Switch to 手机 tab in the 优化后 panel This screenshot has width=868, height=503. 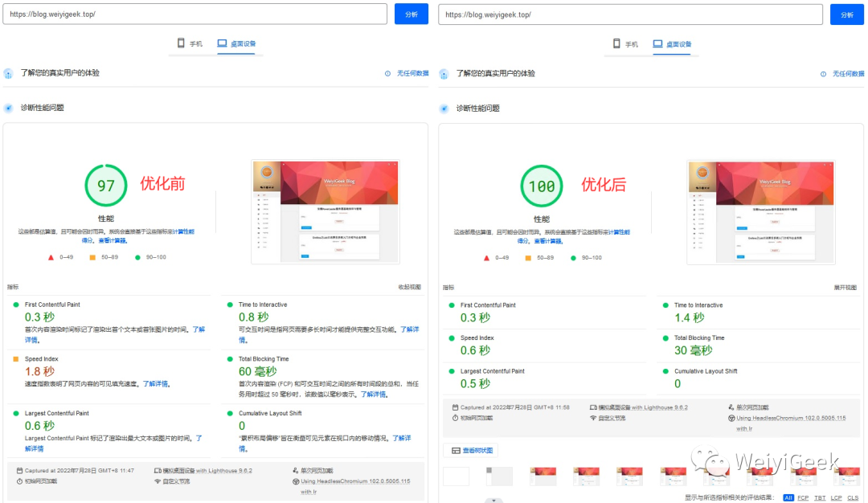pos(625,44)
